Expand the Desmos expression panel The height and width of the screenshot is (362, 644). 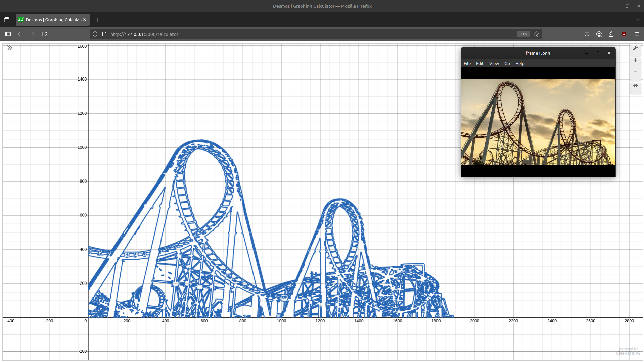pyautogui.click(x=10, y=48)
